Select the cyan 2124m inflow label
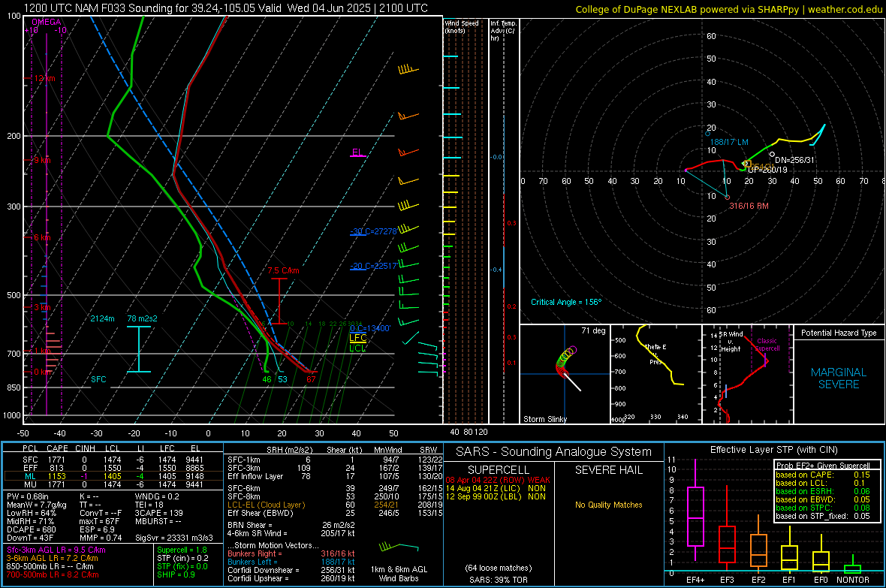Screen dimensions: 886x588 coord(102,318)
